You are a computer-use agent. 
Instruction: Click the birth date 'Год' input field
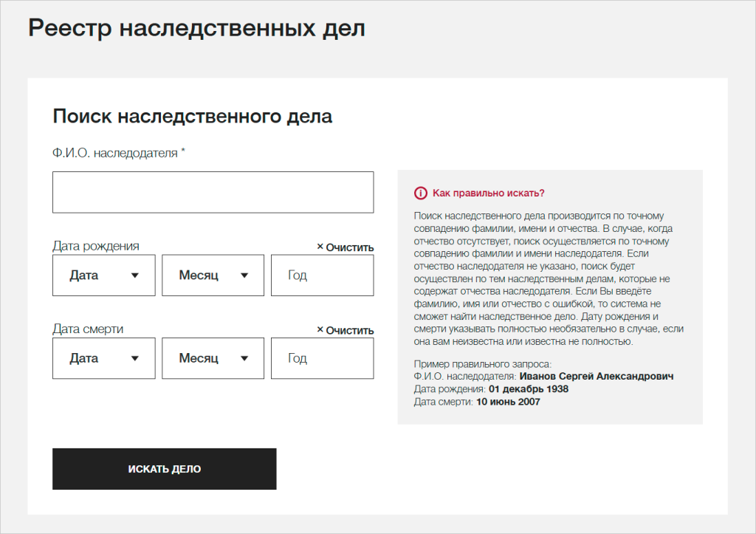322,275
